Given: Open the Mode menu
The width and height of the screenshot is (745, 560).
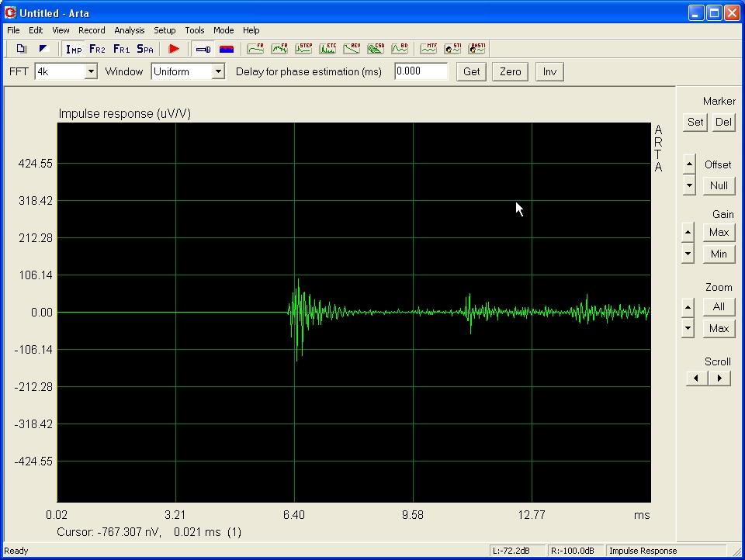Looking at the screenshot, I should (x=223, y=30).
